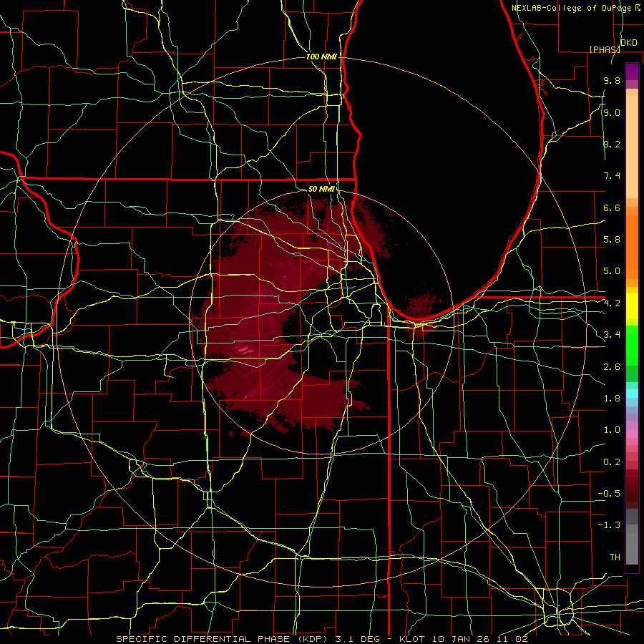Image resolution: width=644 pixels, height=644 pixels.
Task: Click the 1.8 scale value label
Action: click(612, 399)
